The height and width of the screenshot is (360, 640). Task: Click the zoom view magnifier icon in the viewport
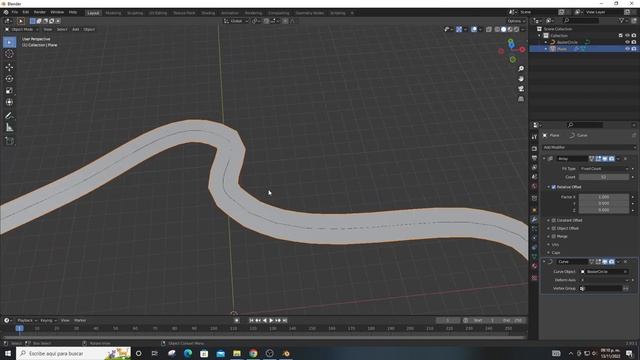point(521,69)
